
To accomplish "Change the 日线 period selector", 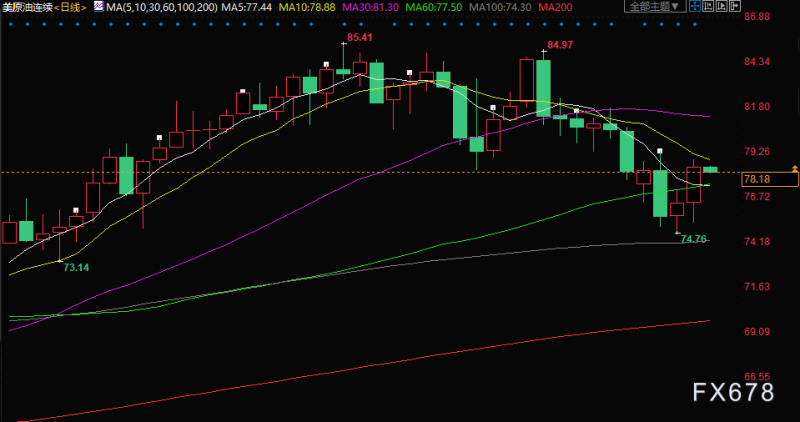I will coord(70,7).
